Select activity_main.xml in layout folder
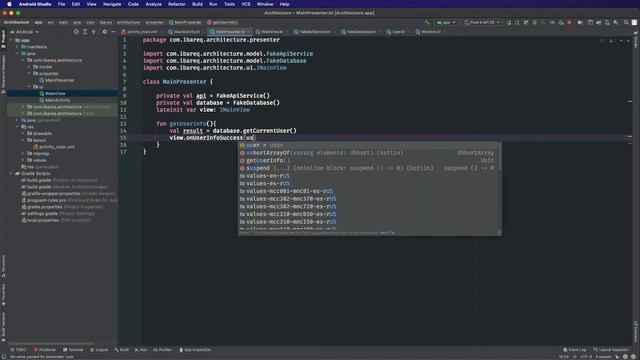Image resolution: width=640 pixels, height=360 pixels. (57, 147)
